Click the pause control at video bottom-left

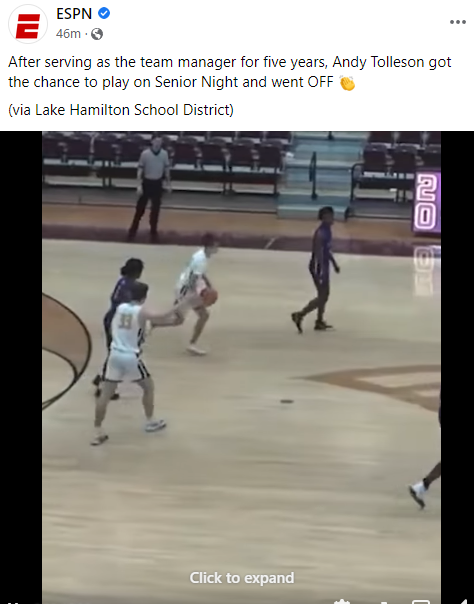tap(14, 602)
